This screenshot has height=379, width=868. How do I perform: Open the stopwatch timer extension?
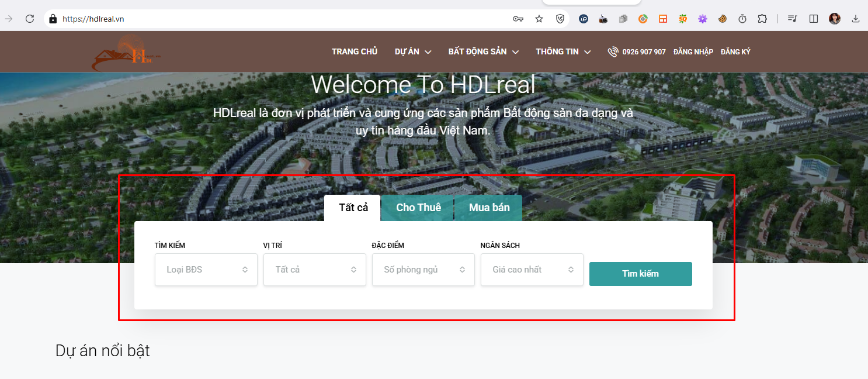[x=742, y=19]
